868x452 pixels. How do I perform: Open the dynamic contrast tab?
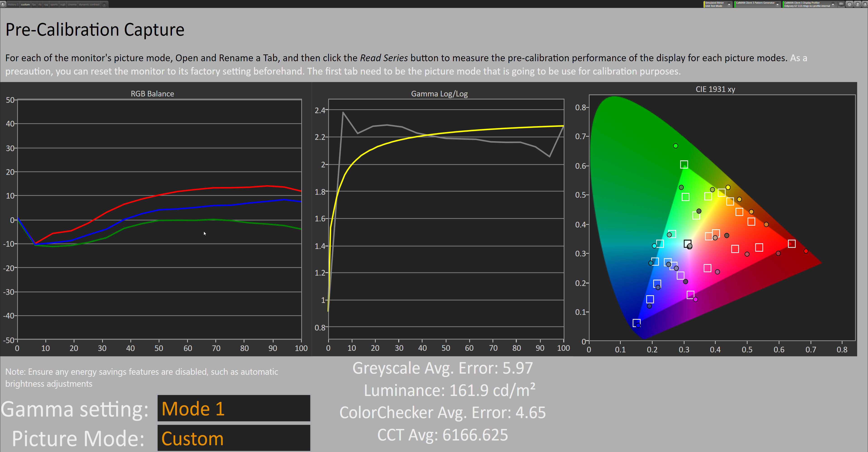pos(89,4)
